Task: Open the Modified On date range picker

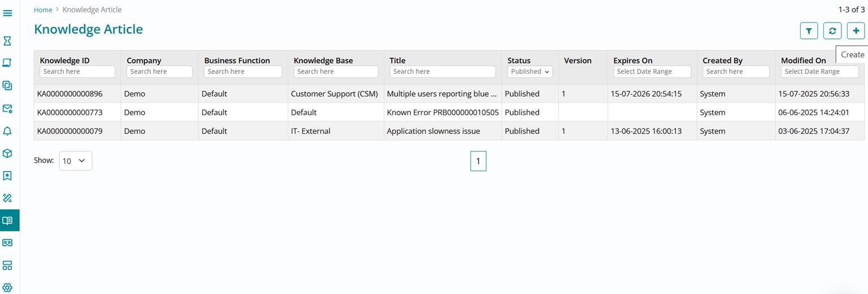Action: point(819,72)
